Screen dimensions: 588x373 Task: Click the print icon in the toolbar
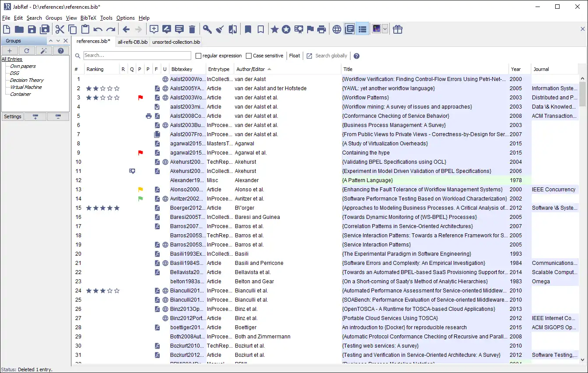click(x=322, y=29)
